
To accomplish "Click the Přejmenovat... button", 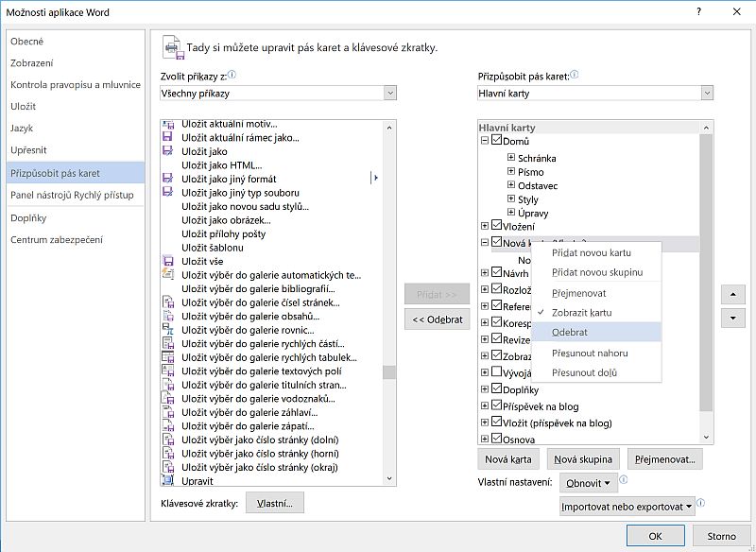I will coord(665,459).
